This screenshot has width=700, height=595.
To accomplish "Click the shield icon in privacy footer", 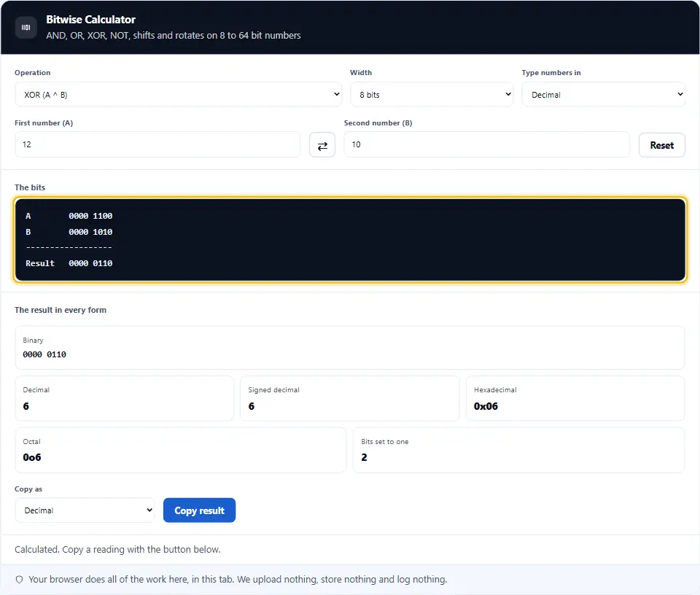I will pyautogui.click(x=19, y=580).
